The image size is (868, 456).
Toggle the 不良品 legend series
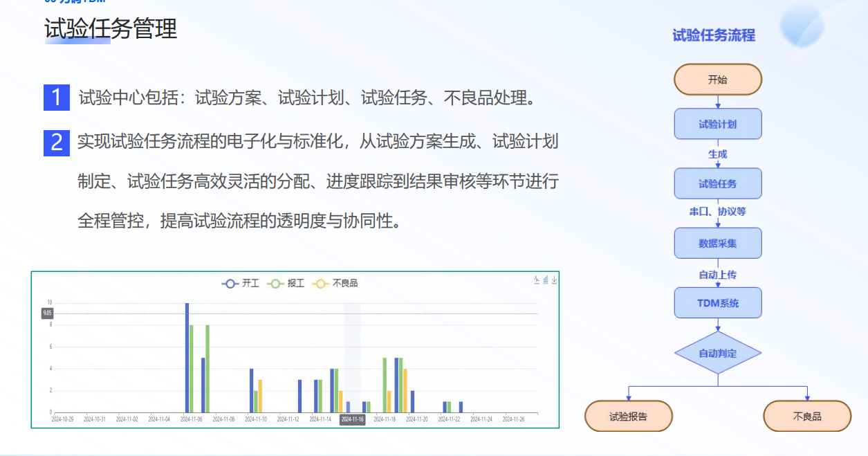point(335,283)
